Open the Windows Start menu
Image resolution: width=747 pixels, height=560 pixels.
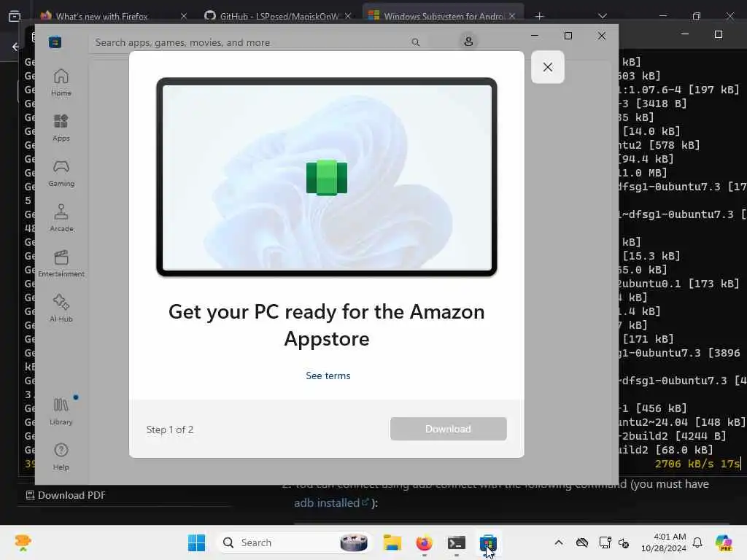(196, 542)
